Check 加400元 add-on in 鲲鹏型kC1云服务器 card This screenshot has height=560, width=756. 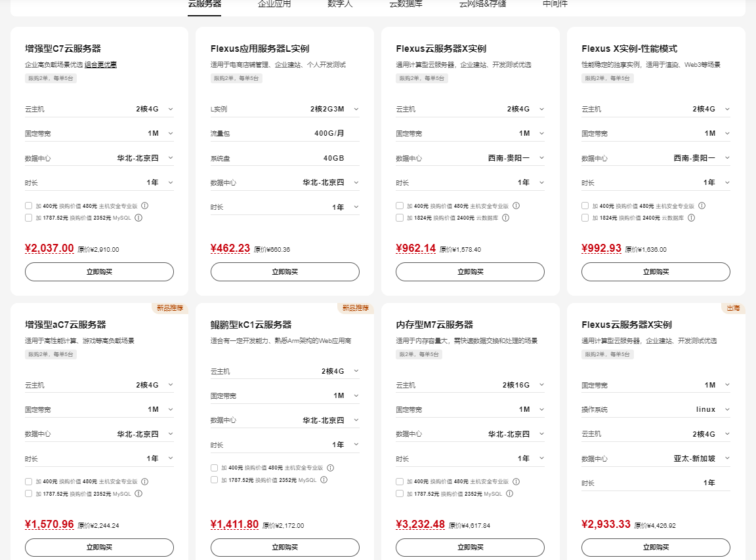pos(214,468)
